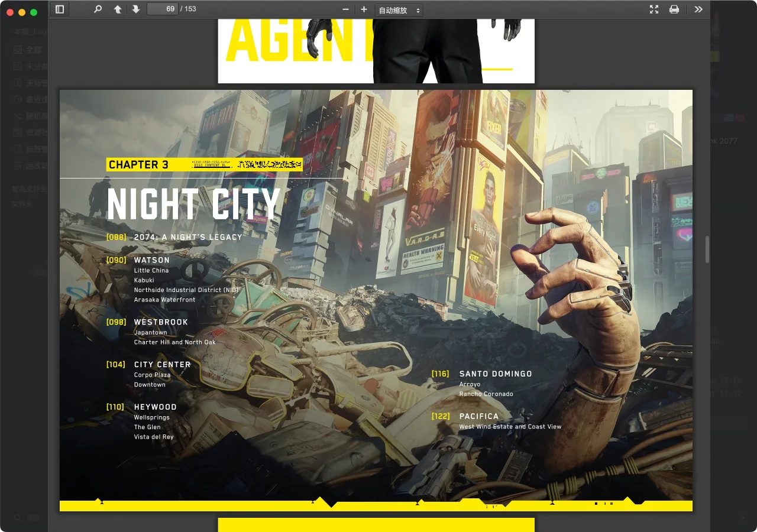
Task: Click the Corpo Plaza entry
Action: click(x=152, y=375)
